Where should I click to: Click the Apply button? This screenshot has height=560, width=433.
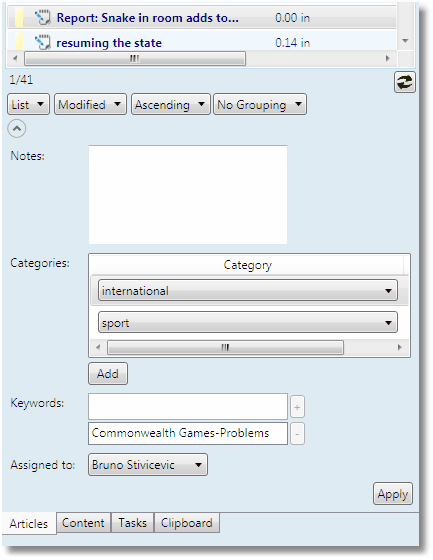click(393, 494)
